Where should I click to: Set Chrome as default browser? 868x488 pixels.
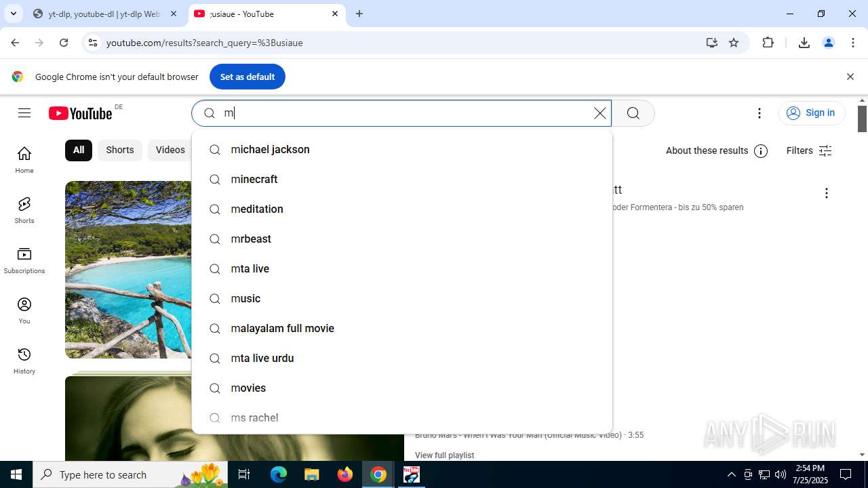click(248, 77)
